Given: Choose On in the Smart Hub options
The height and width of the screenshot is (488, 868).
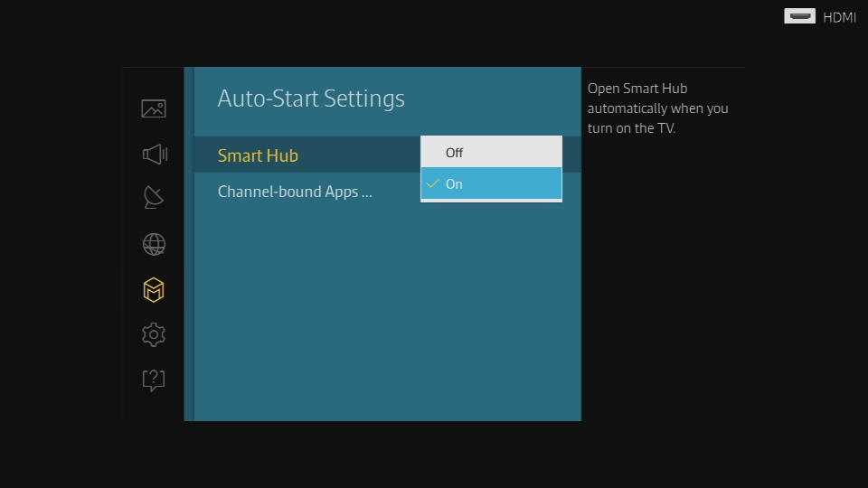Looking at the screenshot, I should pyautogui.click(x=491, y=183).
